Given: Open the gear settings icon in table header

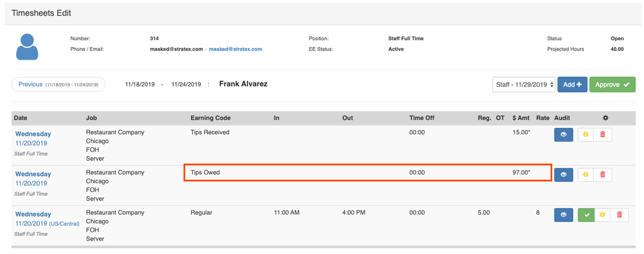Looking at the screenshot, I should pos(605,118).
